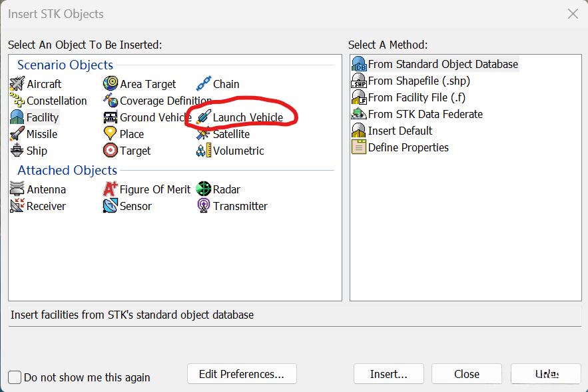Select the Area Target icon
The width and height of the screenshot is (588, 392).
[x=111, y=84]
